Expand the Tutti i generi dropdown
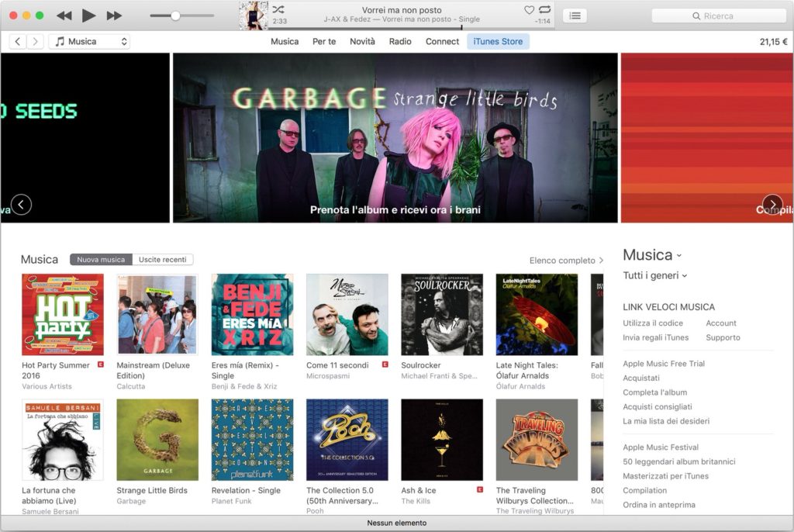The image size is (794, 532). click(654, 275)
